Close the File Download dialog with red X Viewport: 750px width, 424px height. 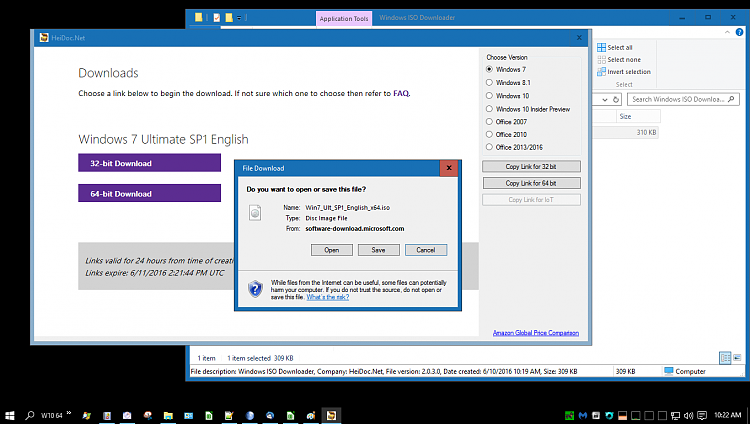pyautogui.click(x=449, y=168)
